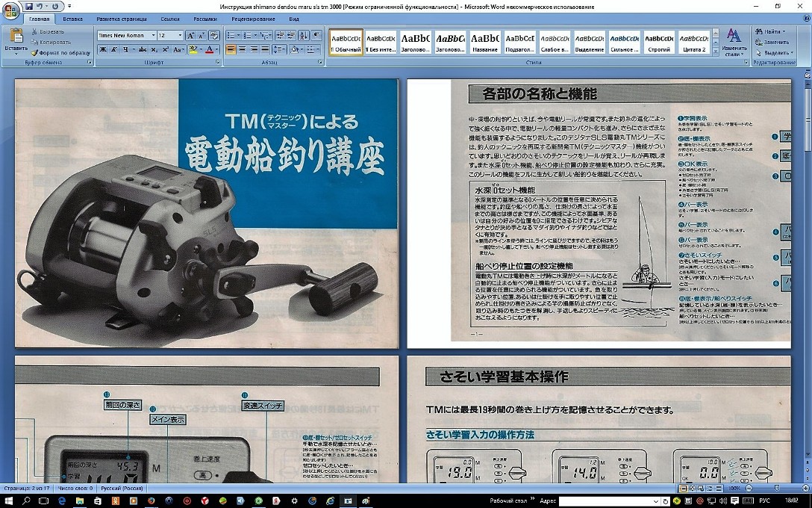This screenshot has height=508, width=812.
Task: Decrease font size with shrink icon
Action: (x=201, y=35)
